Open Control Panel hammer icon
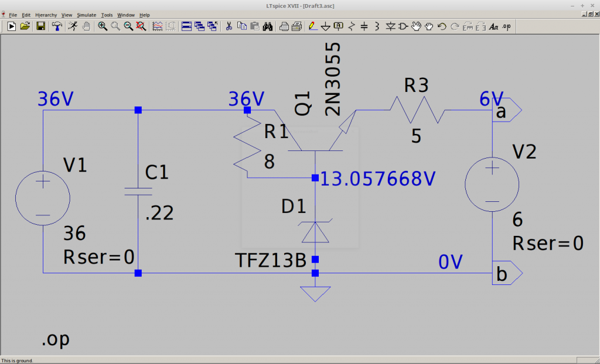Screen dimensions: 600x364 coord(57,26)
